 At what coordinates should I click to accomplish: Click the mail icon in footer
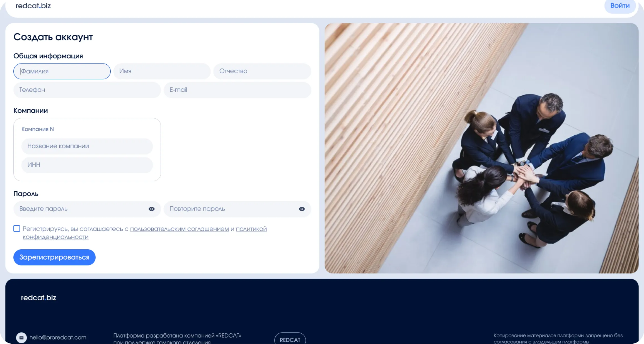21,338
